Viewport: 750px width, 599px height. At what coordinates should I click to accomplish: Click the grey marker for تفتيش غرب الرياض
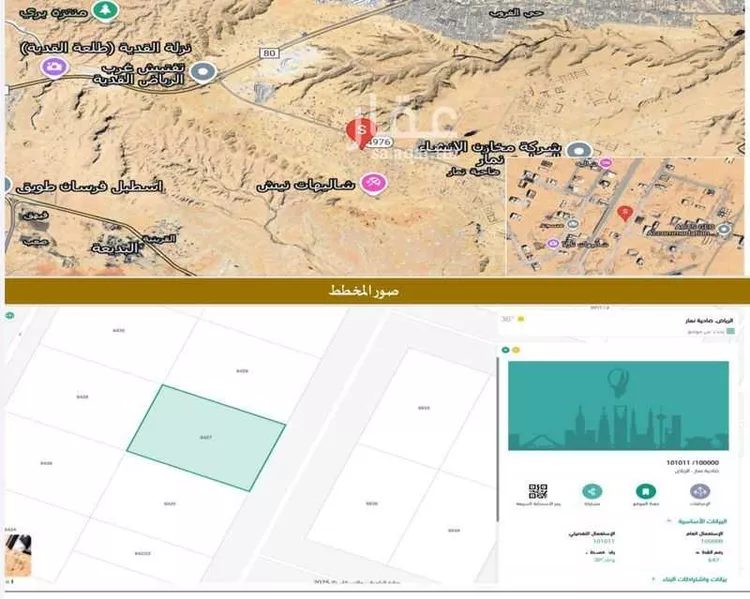(x=203, y=72)
